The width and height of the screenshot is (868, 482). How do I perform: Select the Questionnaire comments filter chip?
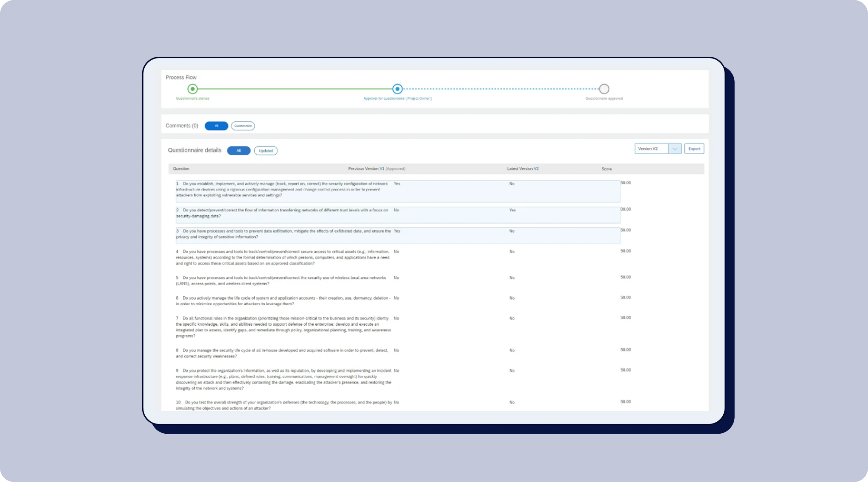tap(243, 126)
